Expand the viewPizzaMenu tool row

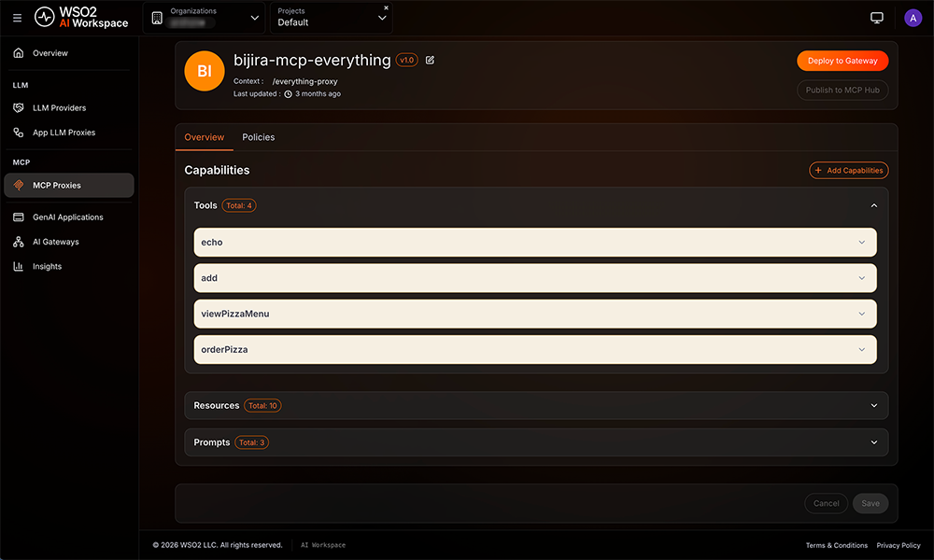pyautogui.click(x=535, y=314)
